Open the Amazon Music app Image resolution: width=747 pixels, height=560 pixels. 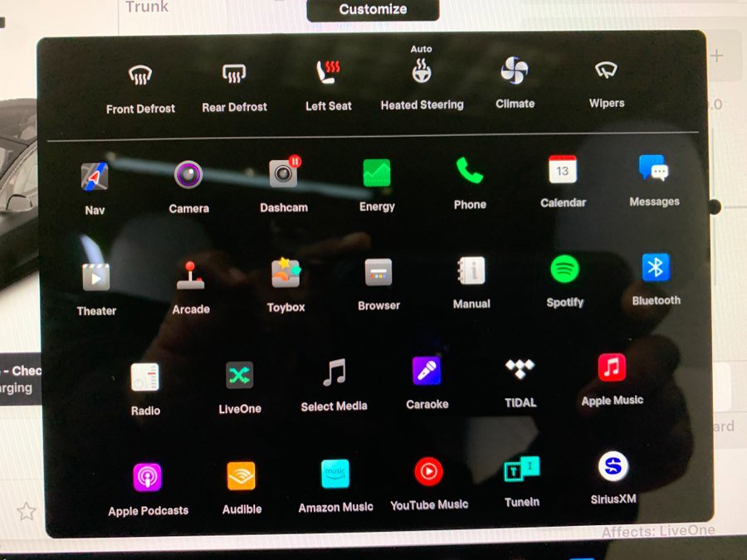pos(335,474)
